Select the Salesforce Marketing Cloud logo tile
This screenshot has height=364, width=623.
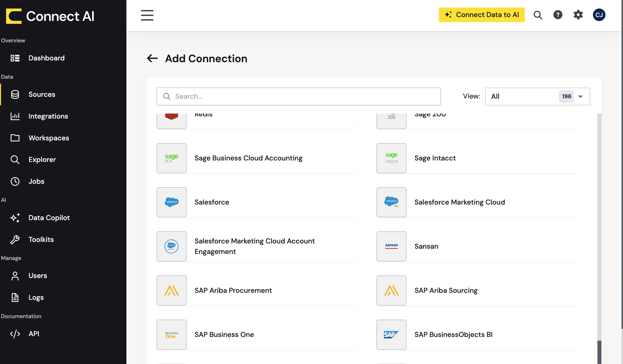pyautogui.click(x=391, y=202)
